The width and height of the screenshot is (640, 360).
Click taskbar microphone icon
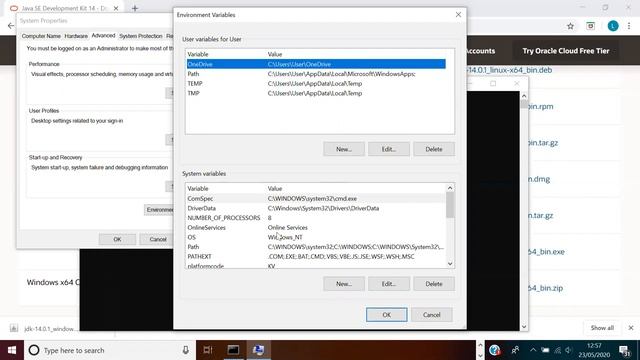click(185, 350)
